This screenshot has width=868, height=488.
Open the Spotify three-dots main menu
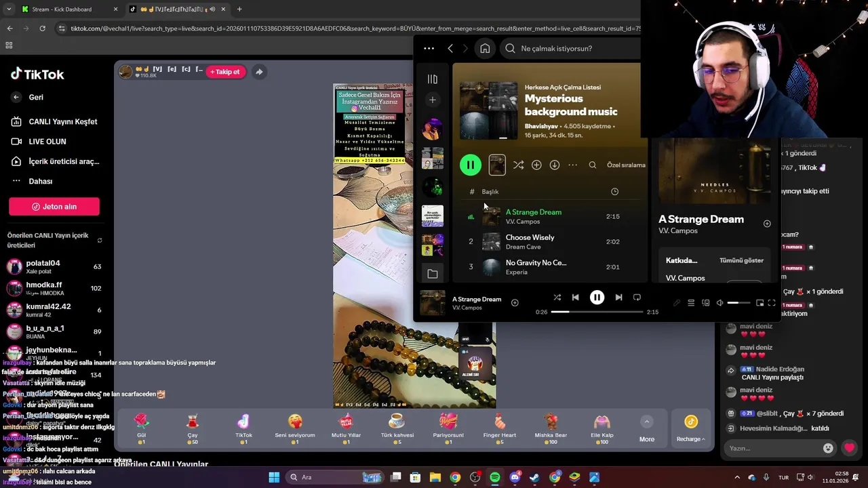coord(429,48)
